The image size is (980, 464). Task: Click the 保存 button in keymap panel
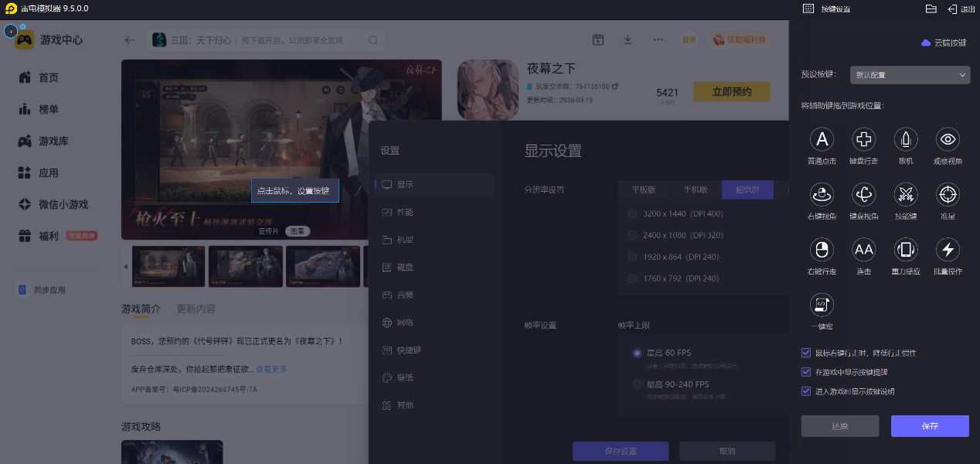click(x=929, y=426)
